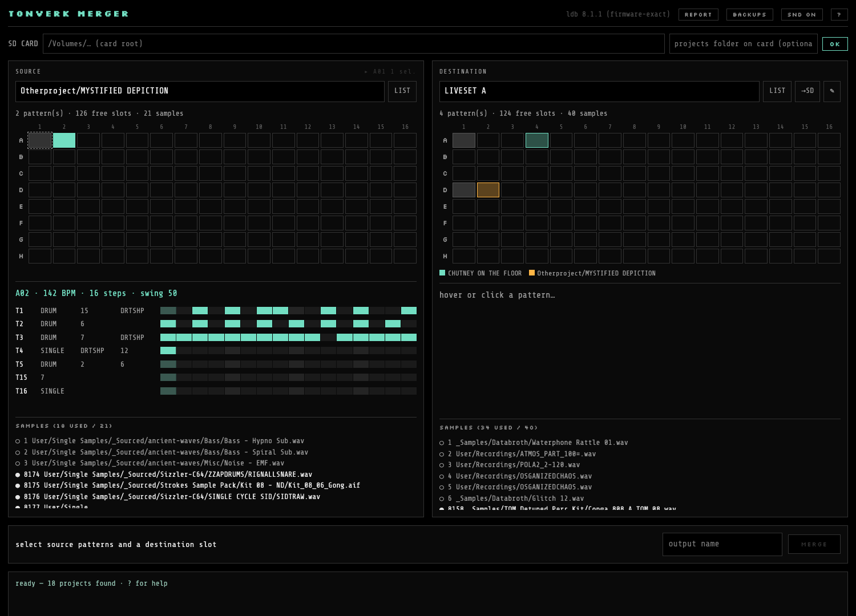The height and width of the screenshot is (616, 856).
Task: Click the CHUTNEY ON THE FLOOR legend swatch
Action: tap(442, 273)
